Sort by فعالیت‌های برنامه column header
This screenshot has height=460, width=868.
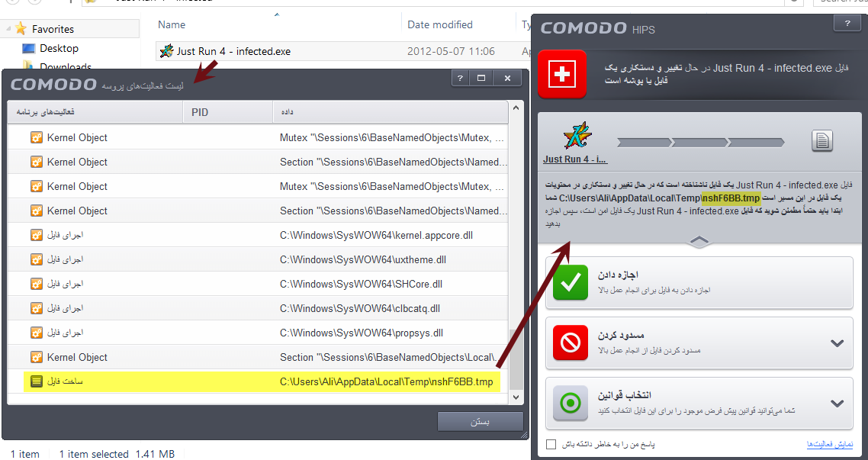coord(95,112)
